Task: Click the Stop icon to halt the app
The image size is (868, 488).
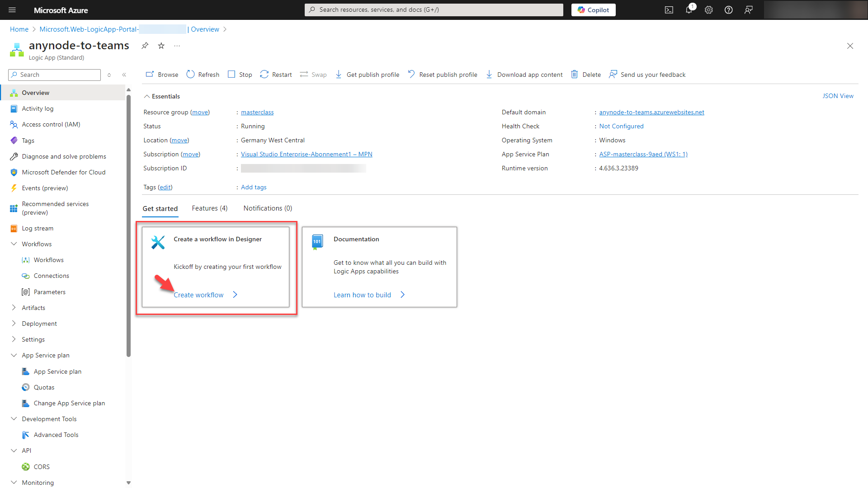Action: pyautogui.click(x=232, y=74)
